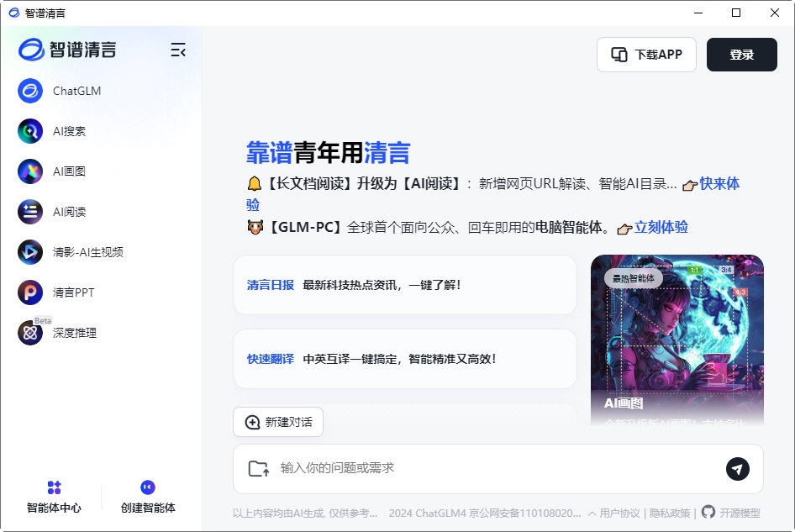
Task: Open the 快速翻译 card
Action: pyautogui.click(x=404, y=359)
